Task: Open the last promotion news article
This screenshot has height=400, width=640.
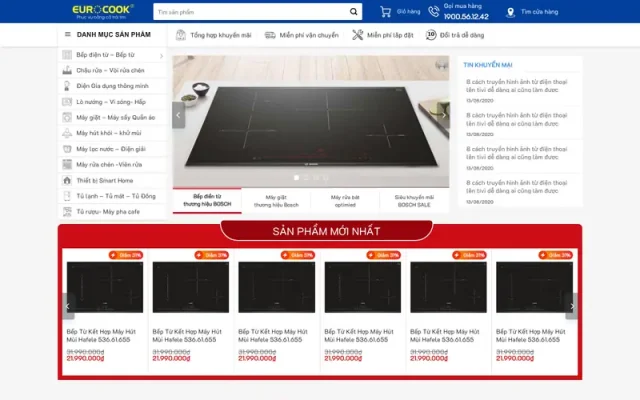Action: pos(517,187)
